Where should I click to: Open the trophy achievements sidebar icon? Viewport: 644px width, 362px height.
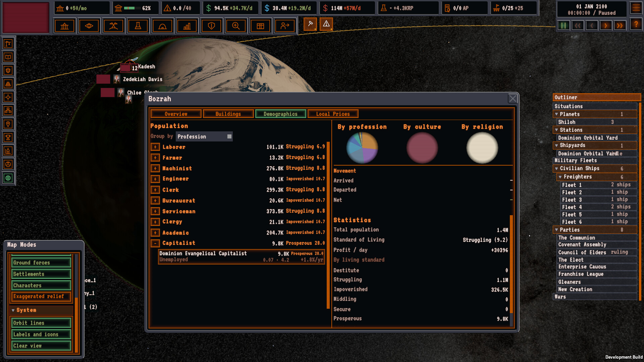[x=8, y=137]
